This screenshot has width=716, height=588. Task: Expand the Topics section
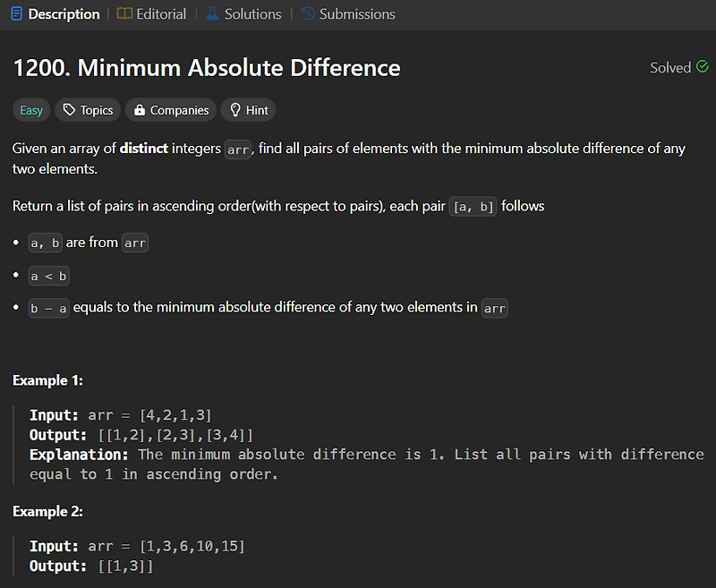coord(88,110)
